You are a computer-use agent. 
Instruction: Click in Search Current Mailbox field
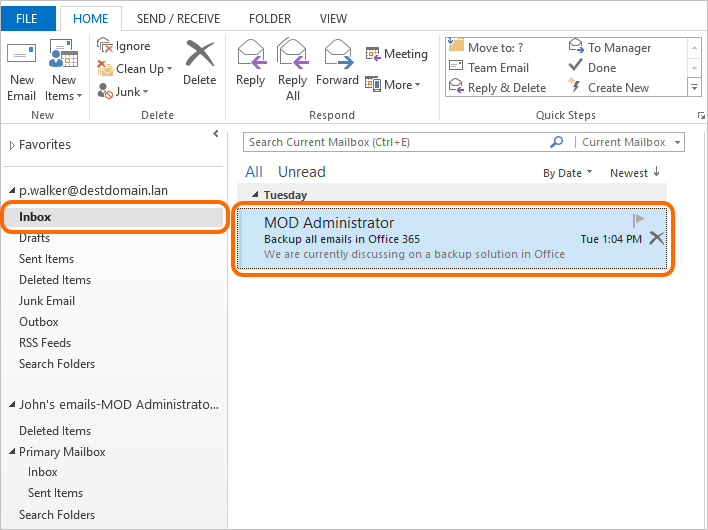pyautogui.click(x=395, y=142)
